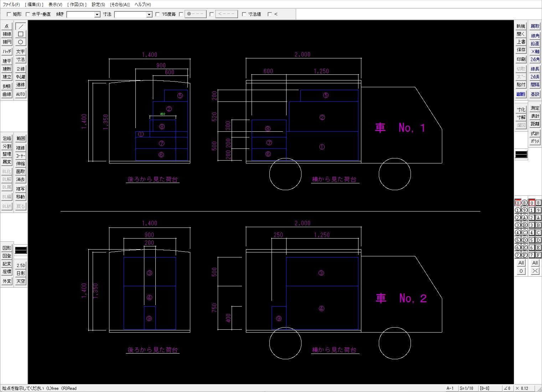This screenshot has width=542, height=392.
Task: Open the 傾き dropdown list
Action: pos(97,15)
